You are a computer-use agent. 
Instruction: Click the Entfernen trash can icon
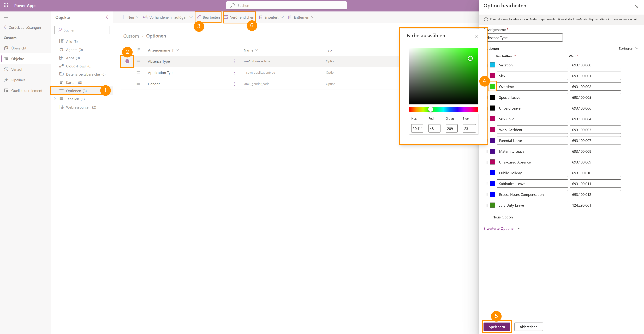(290, 17)
